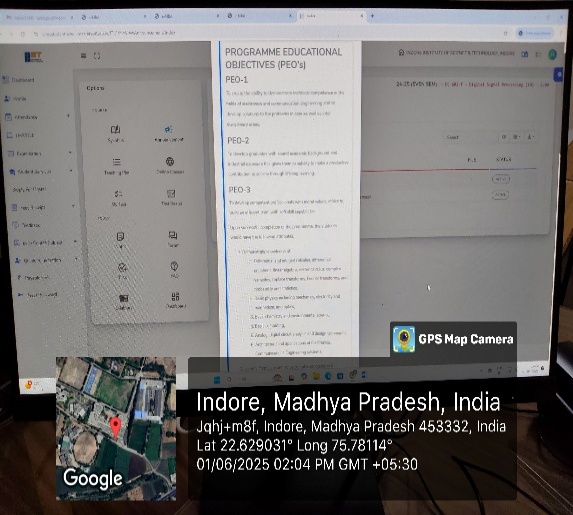Select the Online Classes globe icon
This screenshot has width=573, height=515.
click(170, 161)
